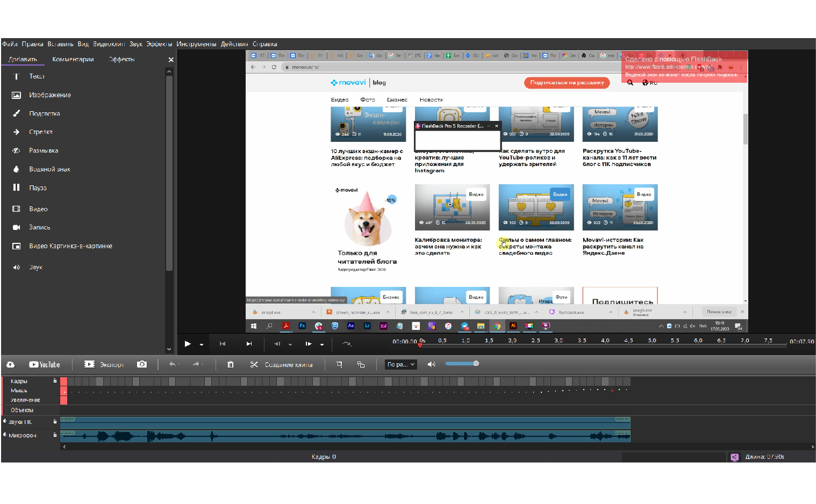
Task: Toggle the lock on Микрофон track
Action: click(x=55, y=435)
